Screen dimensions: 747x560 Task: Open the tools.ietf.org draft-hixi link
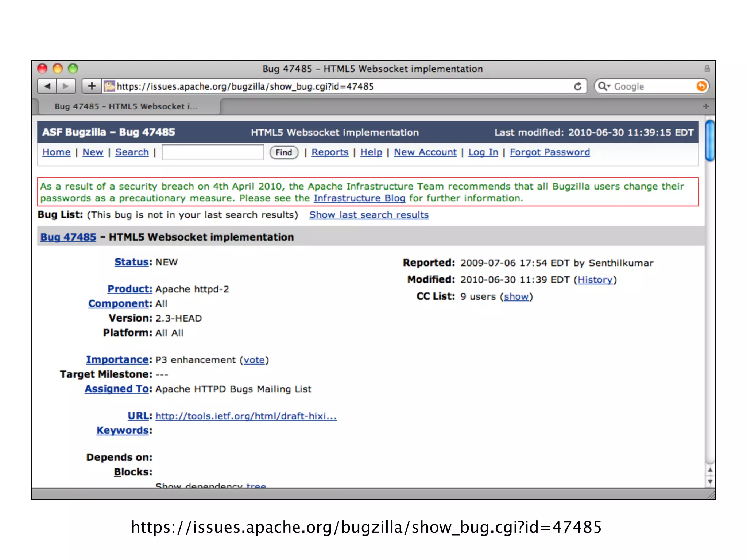pyautogui.click(x=246, y=416)
